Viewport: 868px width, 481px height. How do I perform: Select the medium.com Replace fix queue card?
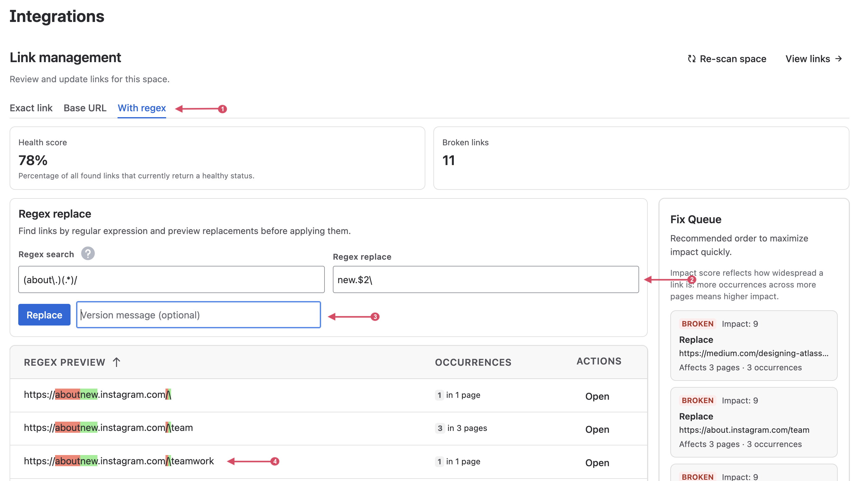(x=754, y=346)
